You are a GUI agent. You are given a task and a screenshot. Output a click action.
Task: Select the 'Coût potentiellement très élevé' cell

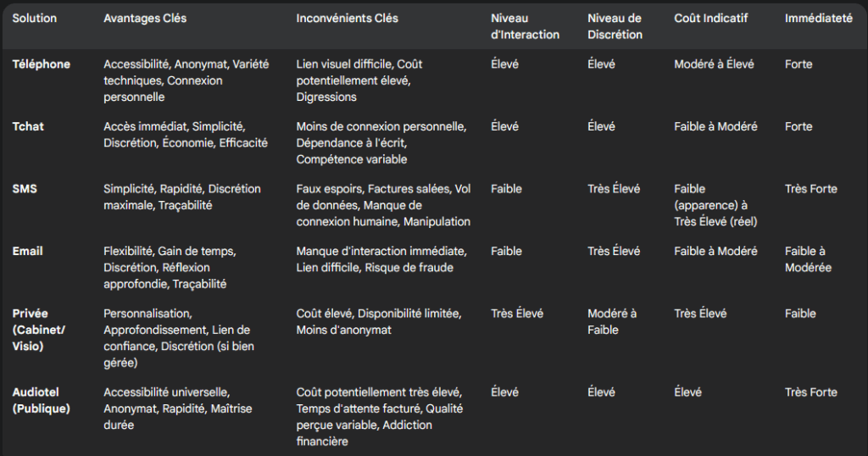[x=380, y=417]
